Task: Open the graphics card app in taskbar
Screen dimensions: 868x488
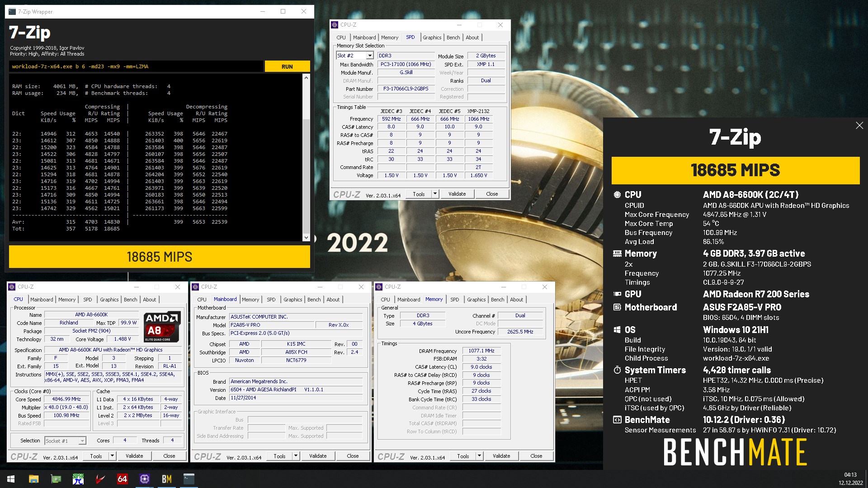Action: (56, 479)
